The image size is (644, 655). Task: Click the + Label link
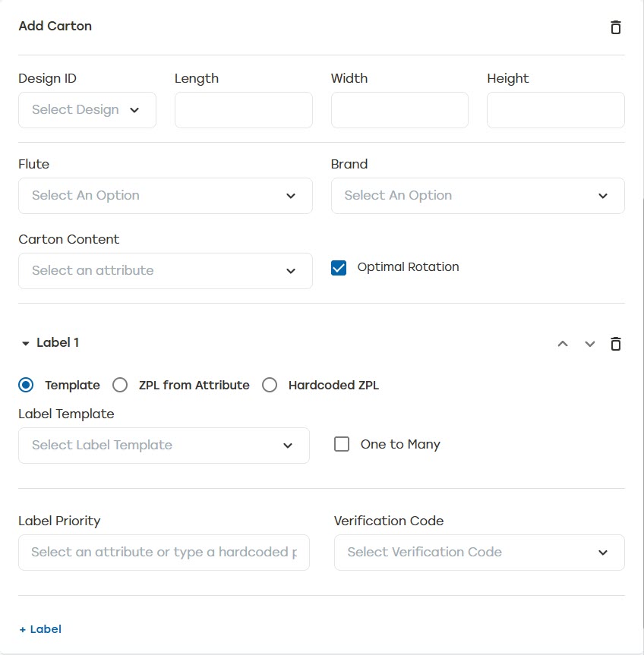click(x=40, y=629)
